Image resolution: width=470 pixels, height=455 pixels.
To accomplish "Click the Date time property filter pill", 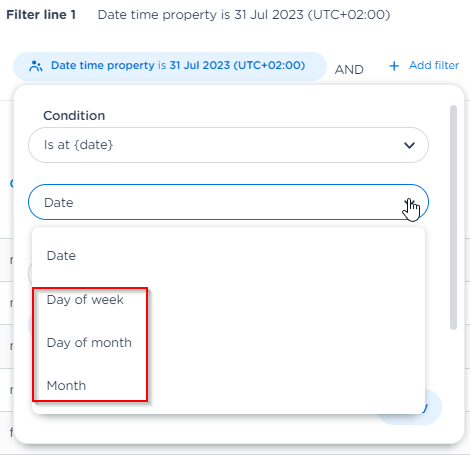I will point(170,66).
